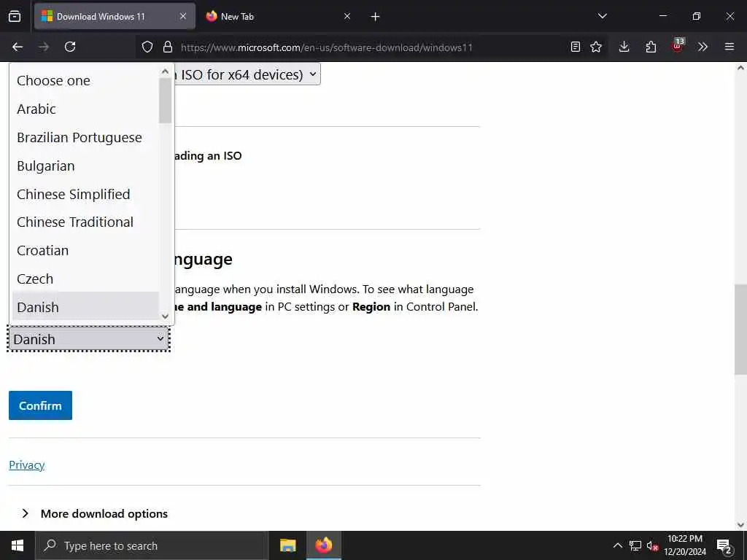The image size is (747, 560).
Task: Close the New Tab tab
Action: click(x=347, y=17)
